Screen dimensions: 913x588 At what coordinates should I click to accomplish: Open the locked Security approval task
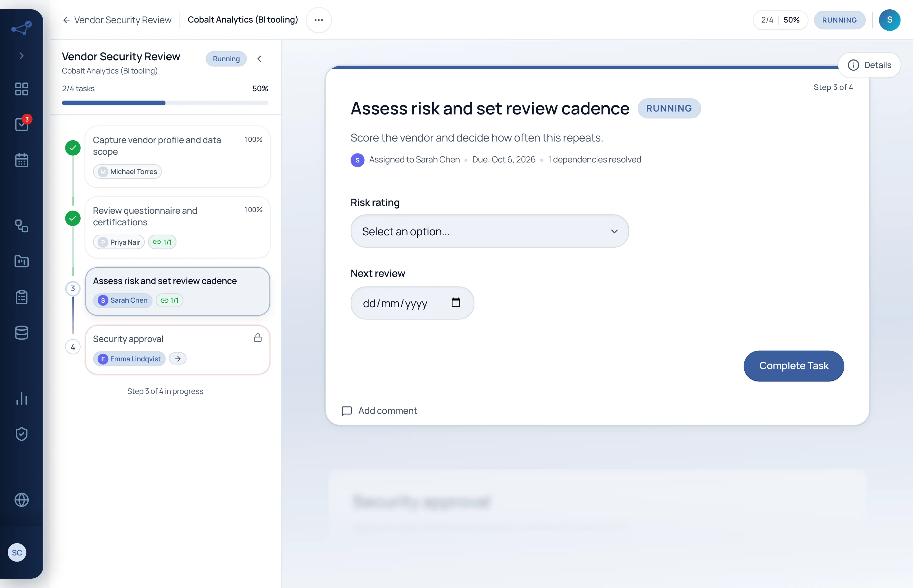178,349
